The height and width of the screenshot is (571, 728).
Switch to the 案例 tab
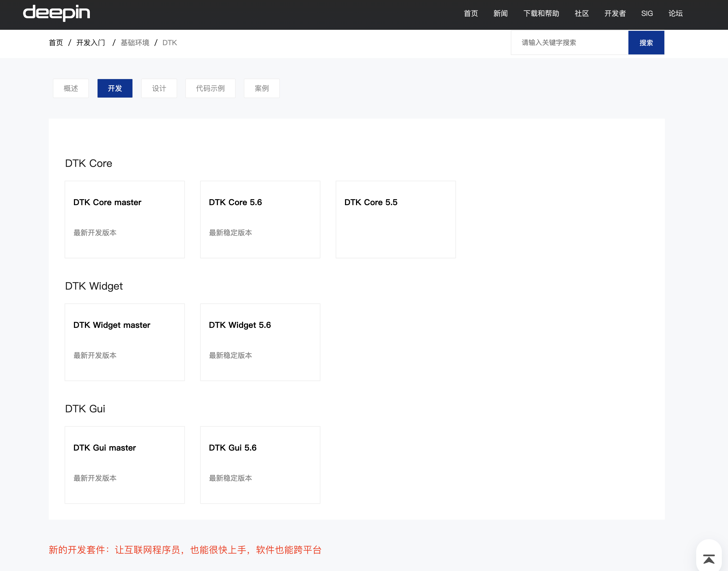point(261,88)
